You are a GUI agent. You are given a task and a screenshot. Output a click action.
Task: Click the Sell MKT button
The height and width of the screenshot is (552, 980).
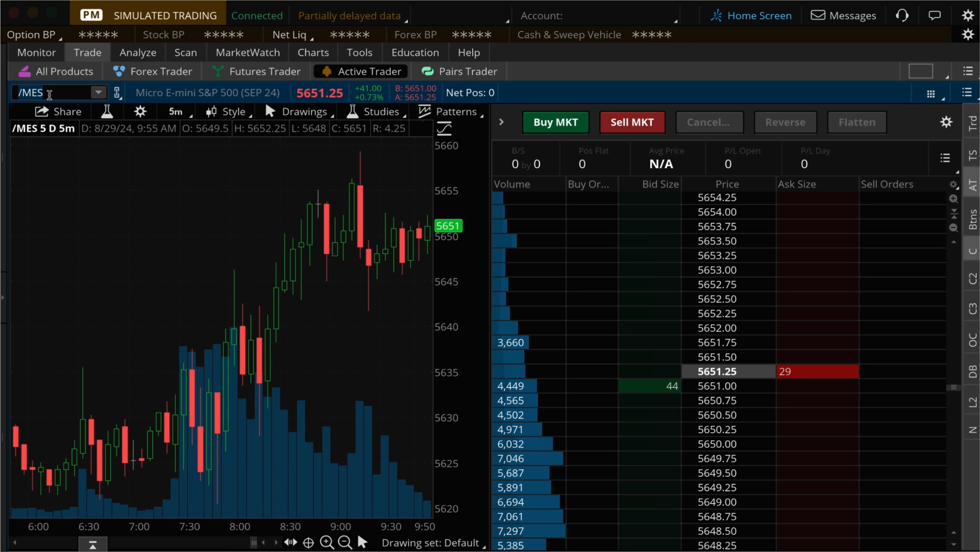pos(631,122)
